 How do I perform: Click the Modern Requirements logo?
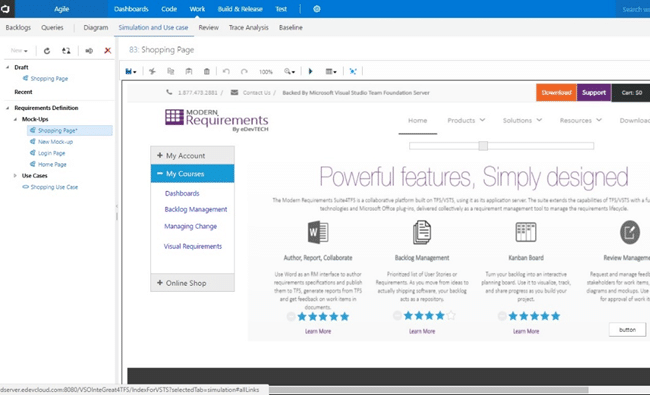coord(216,120)
